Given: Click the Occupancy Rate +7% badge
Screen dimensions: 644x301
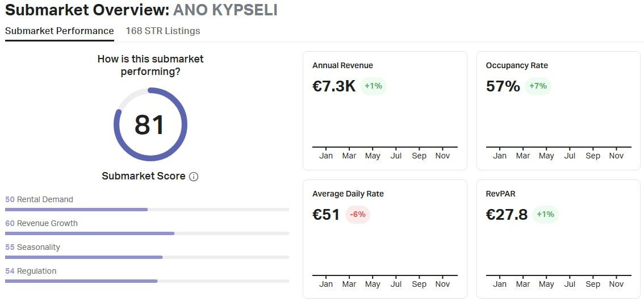Looking at the screenshot, I should (x=537, y=86).
